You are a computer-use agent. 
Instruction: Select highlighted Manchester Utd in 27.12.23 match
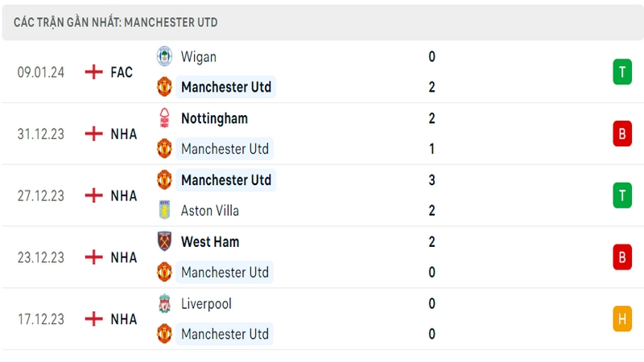pyautogui.click(x=226, y=179)
